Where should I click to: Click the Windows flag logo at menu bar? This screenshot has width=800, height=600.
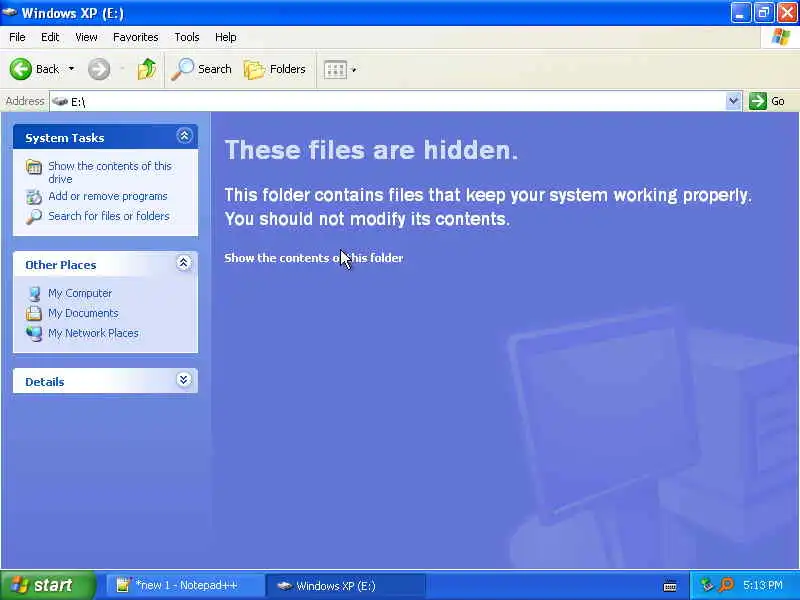(780, 37)
